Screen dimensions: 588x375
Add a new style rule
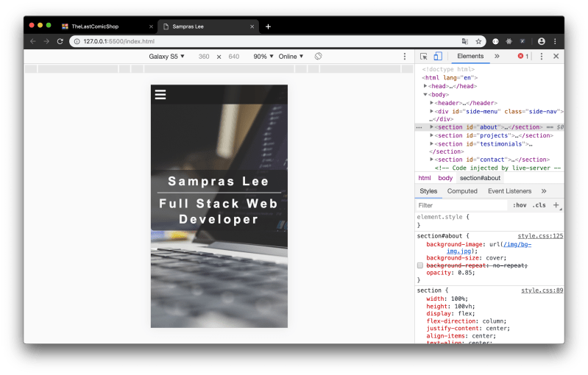click(556, 205)
